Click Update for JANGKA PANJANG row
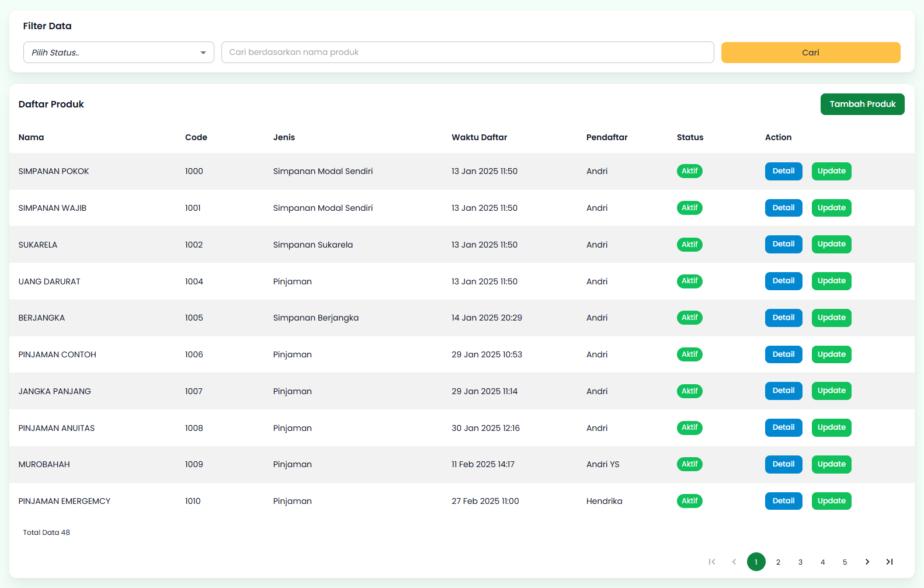This screenshot has width=924, height=588. (831, 391)
